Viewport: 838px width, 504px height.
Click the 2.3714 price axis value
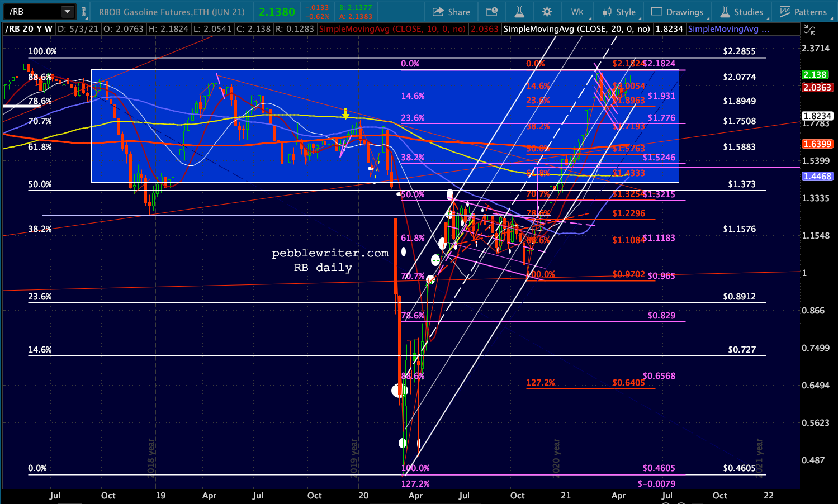816,49
